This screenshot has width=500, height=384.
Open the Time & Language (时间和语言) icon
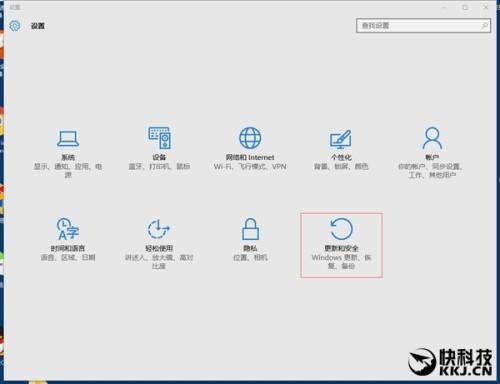tap(68, 229)
